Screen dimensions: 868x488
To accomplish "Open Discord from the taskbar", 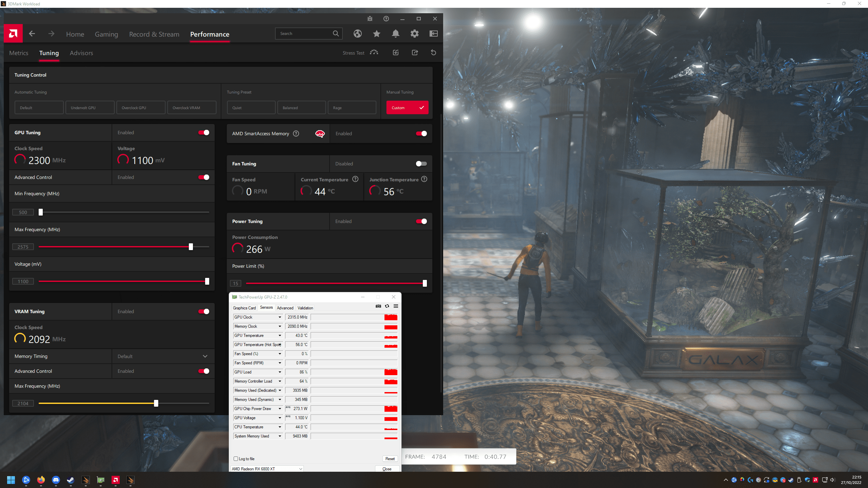I will (56, 480).
